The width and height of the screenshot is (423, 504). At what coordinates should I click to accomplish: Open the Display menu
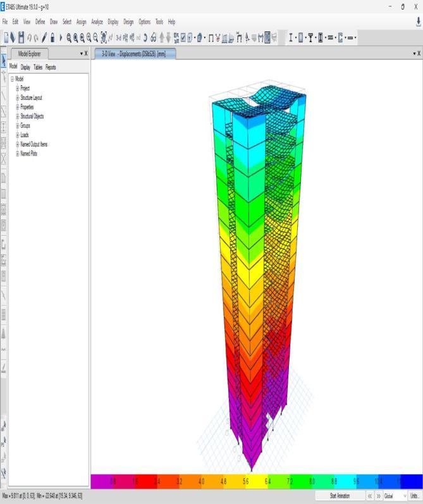point(113,22)
